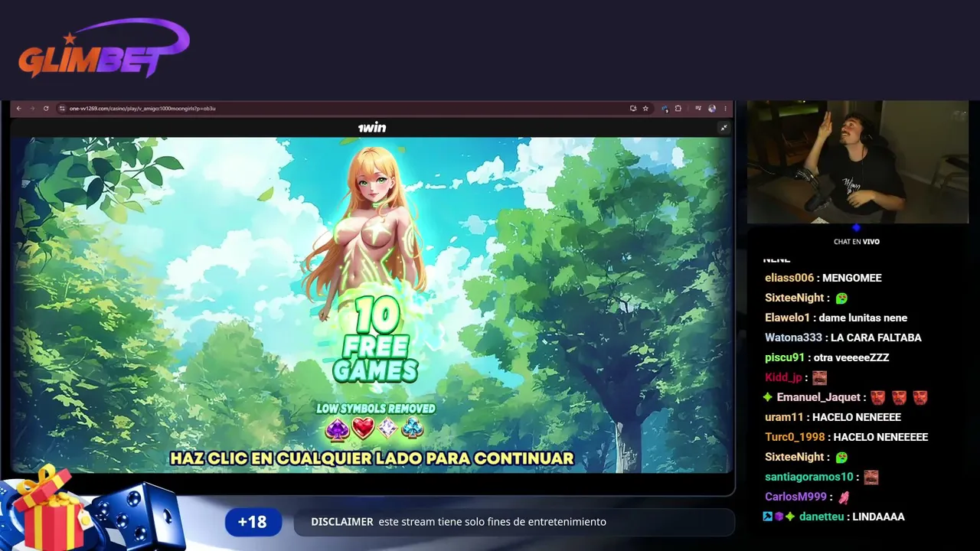Screen dimensions: 980x551
Task: Click the purple cube badge beside danetteu
Action: click(779, 517)
